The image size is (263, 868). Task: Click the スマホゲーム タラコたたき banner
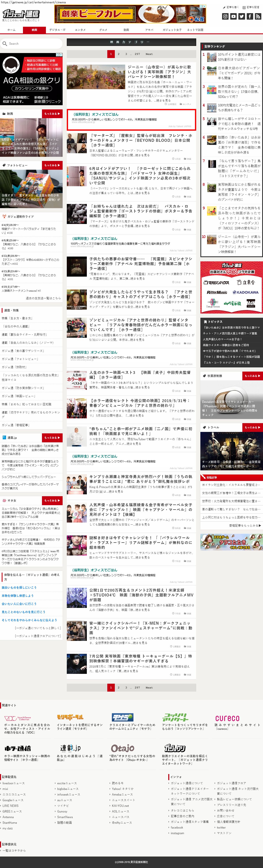click(x=231, y=542)
